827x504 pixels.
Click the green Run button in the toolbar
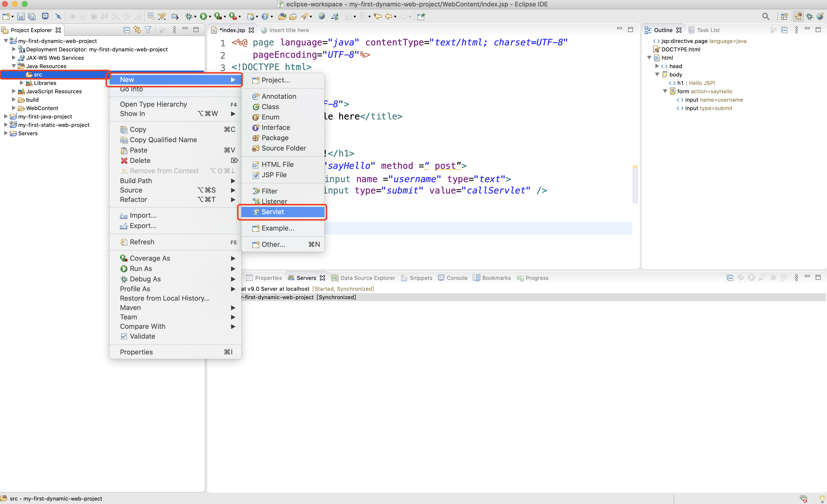click(203, 16)
